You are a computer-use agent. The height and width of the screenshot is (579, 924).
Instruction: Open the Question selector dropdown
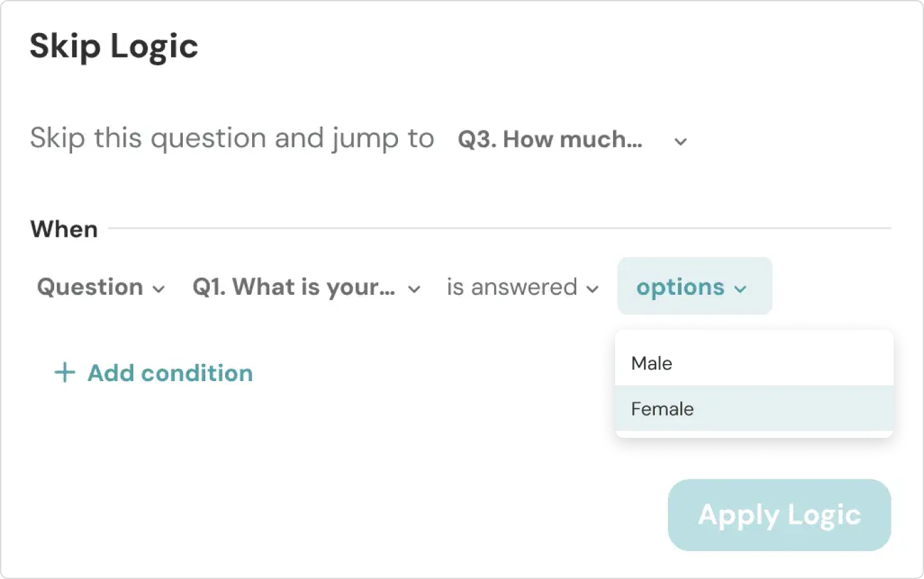pos(99,287)
